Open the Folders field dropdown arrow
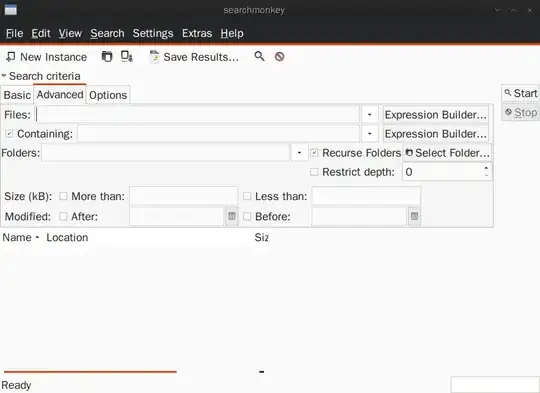 (x=299, y=153)
